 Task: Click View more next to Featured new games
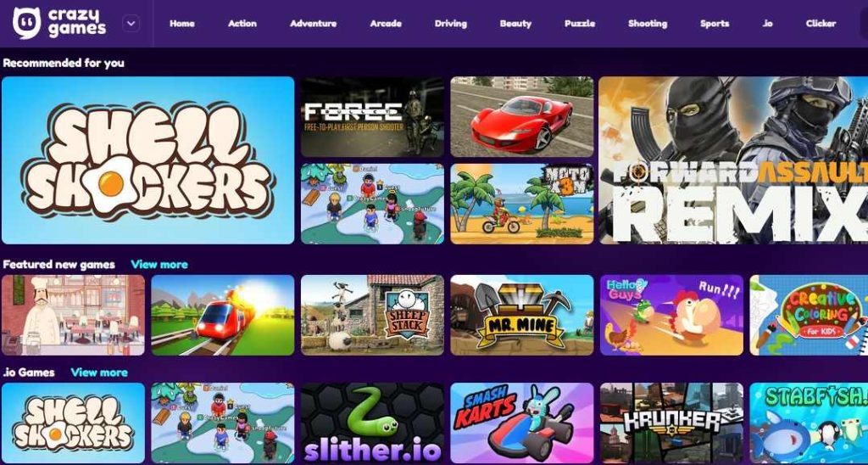tap(159, 265)
